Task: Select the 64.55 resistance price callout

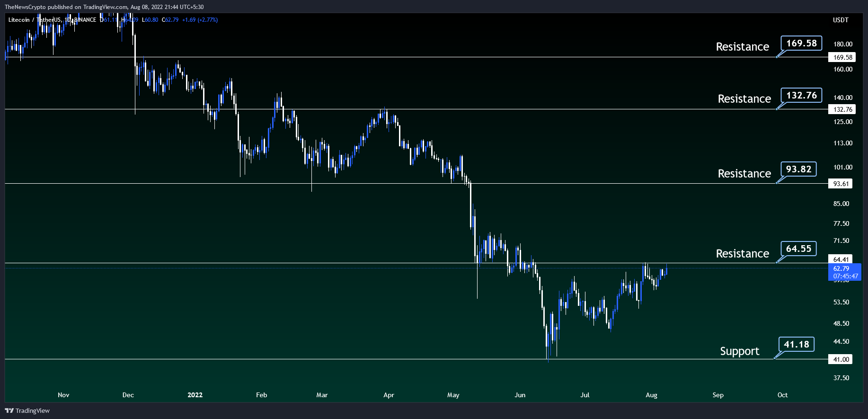Action: click(x=798, y=249)
